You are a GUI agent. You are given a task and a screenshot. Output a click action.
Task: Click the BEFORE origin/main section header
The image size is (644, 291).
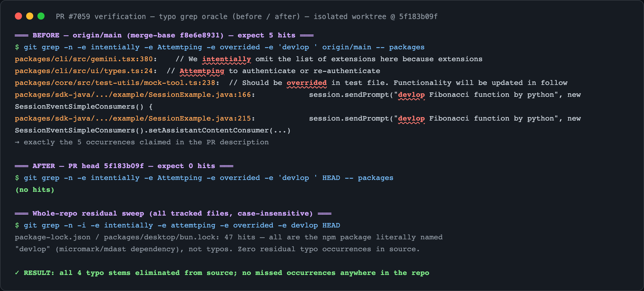pos(164,35)
